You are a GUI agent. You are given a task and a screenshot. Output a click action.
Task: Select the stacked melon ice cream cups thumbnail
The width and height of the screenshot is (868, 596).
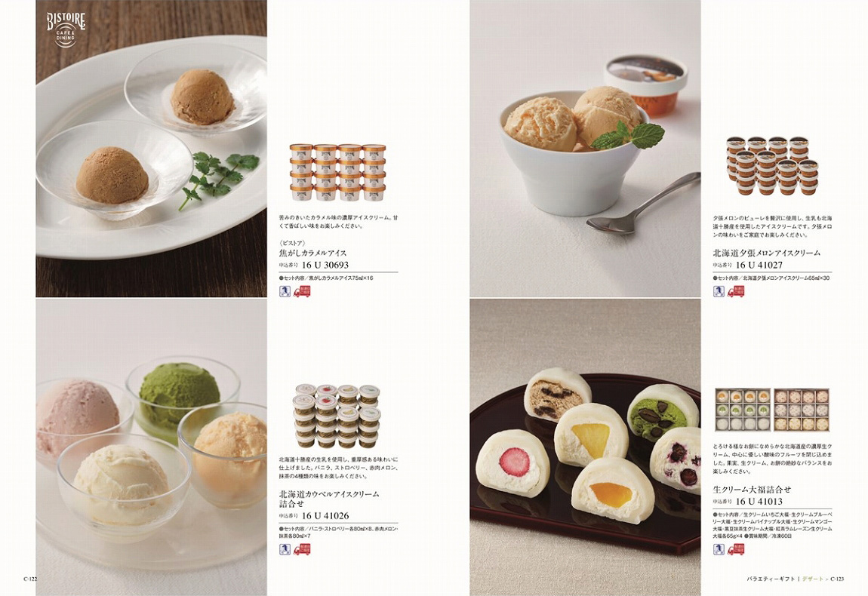pos(772,165)
